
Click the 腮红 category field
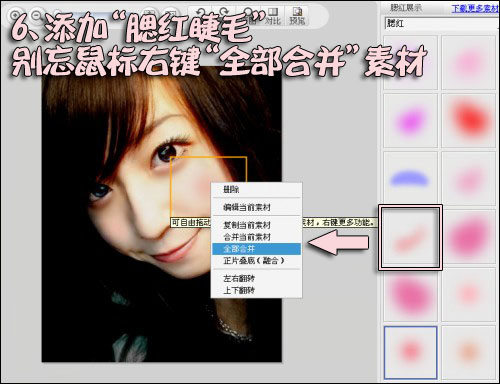441,23
